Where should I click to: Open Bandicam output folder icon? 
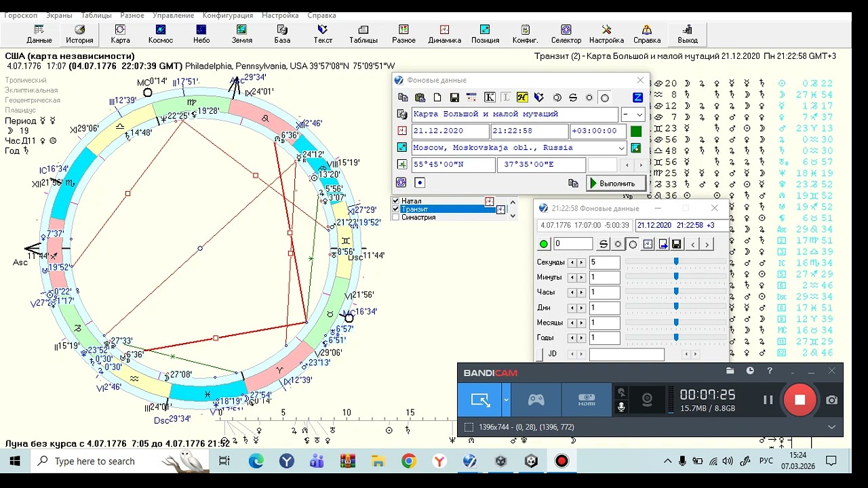click(x=730, y=371)
